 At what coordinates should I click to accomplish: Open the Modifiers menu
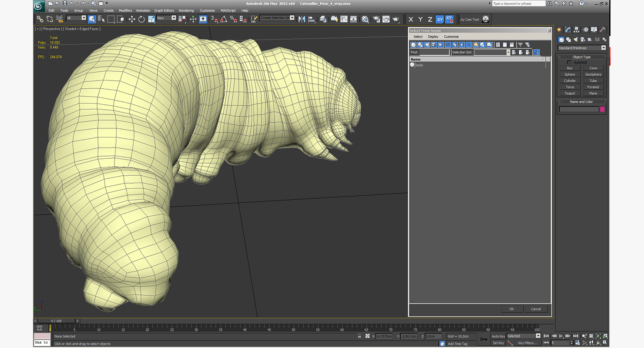click(x=125, y=10)
